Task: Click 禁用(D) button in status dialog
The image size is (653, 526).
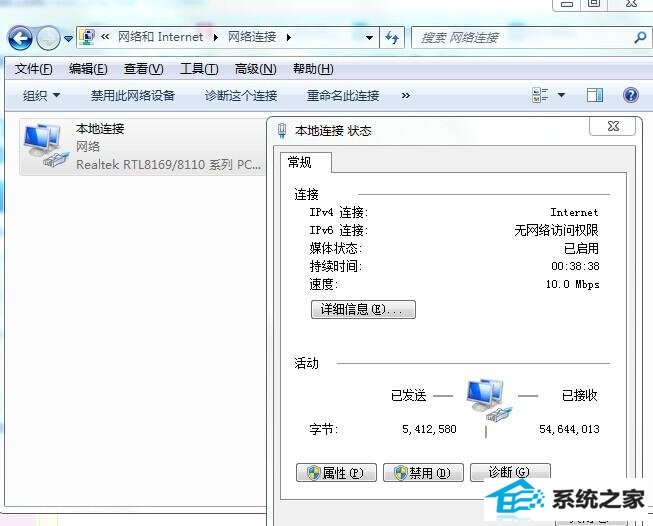Action: point(423,473)
